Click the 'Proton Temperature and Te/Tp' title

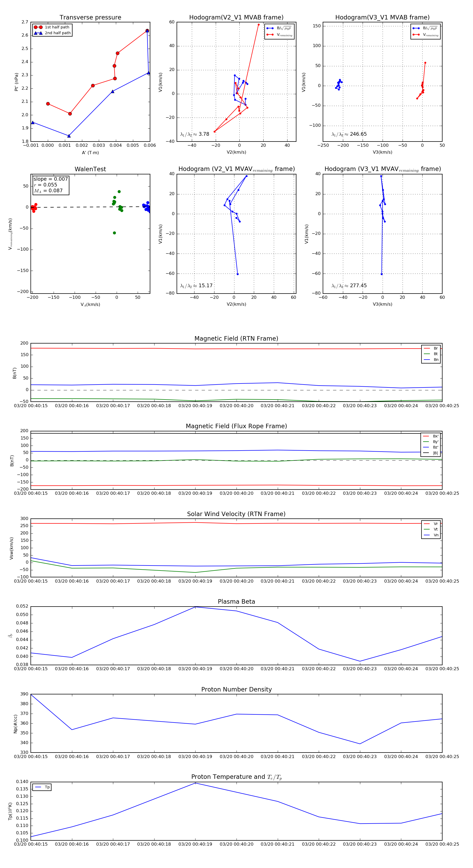[x=236, y=777]
